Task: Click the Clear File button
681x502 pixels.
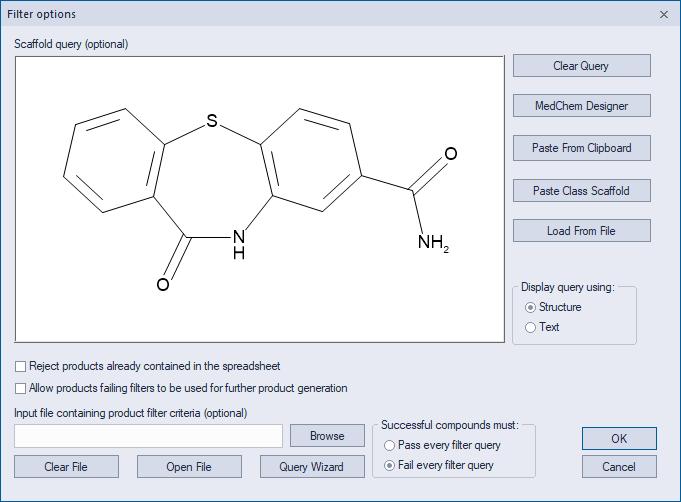Action: pos(66,467)
